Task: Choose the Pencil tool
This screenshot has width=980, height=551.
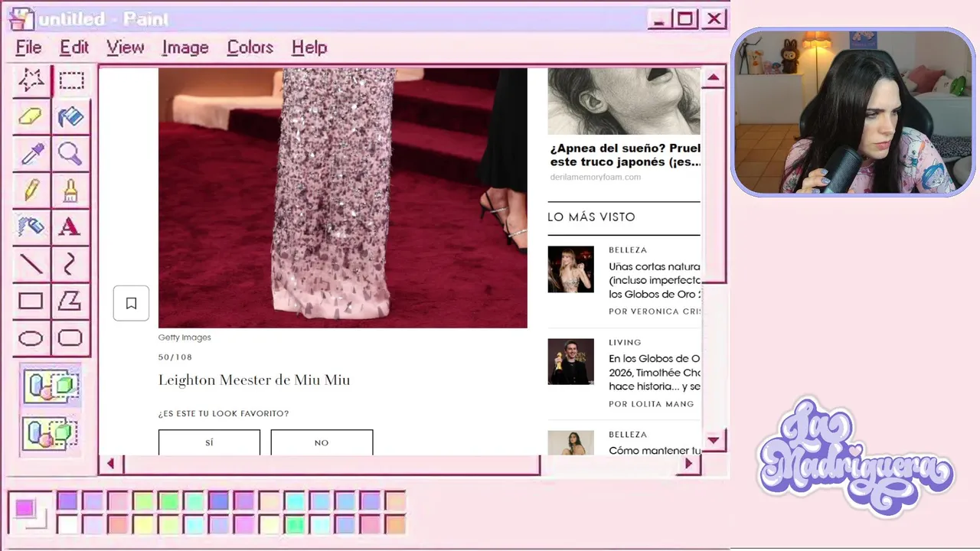Action: tap(31, 190)
